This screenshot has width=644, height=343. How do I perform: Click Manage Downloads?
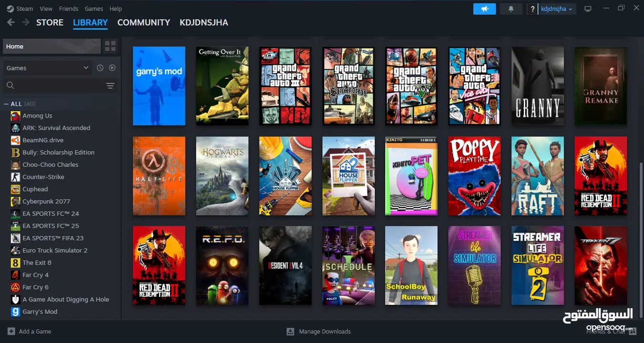[x=325, y=332]
